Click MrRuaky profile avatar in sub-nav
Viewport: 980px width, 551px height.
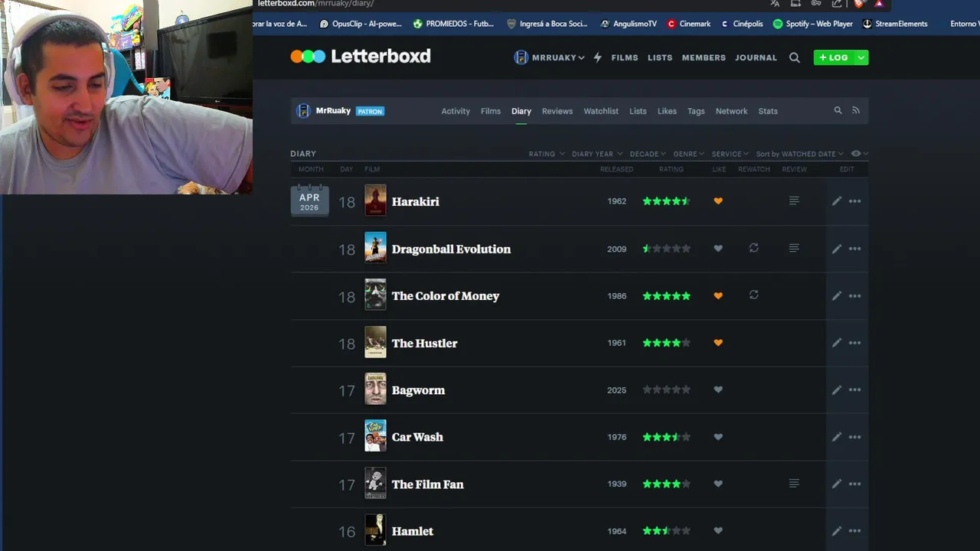click(x=303, y=111)
